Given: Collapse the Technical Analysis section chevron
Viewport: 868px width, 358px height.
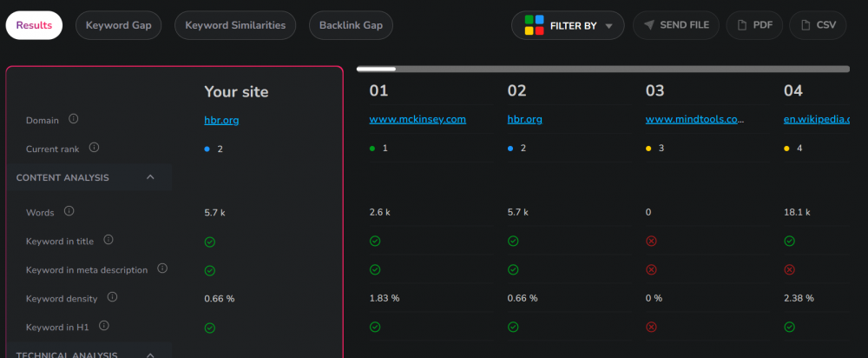Looking at the screenshot, I should pos(150,355).
